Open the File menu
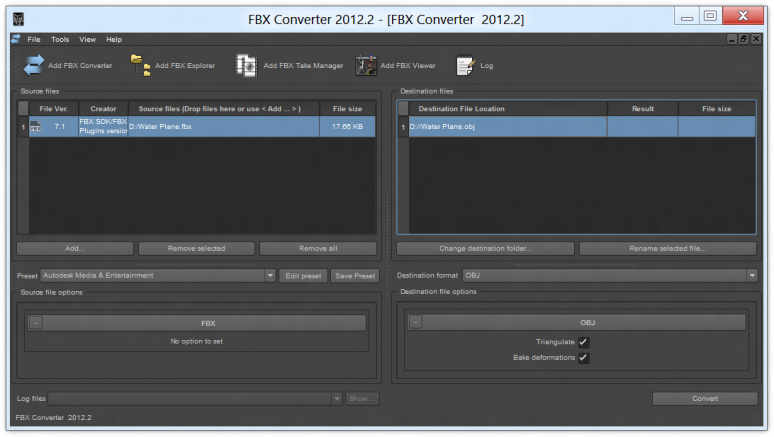 click(x=34, y=40)
